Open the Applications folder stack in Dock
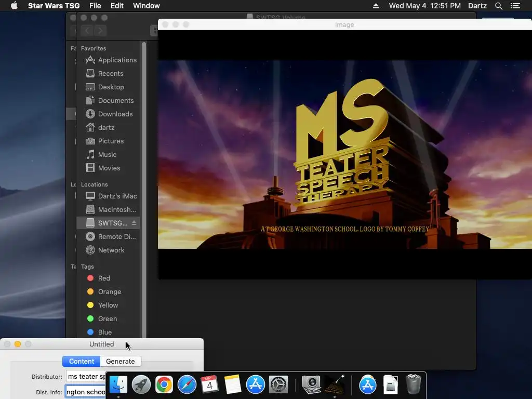Image resolution: width=532 pixels, height=399 pixels. click(x=368, y=384)
